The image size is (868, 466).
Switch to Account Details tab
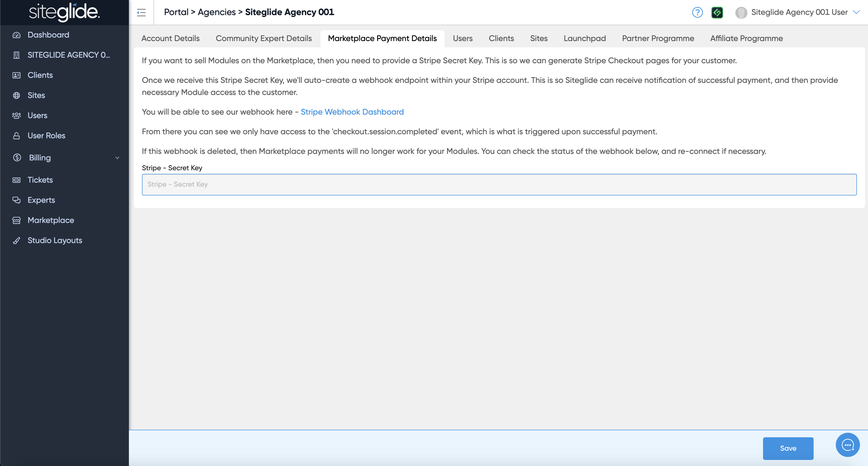[x=170, y=39]
